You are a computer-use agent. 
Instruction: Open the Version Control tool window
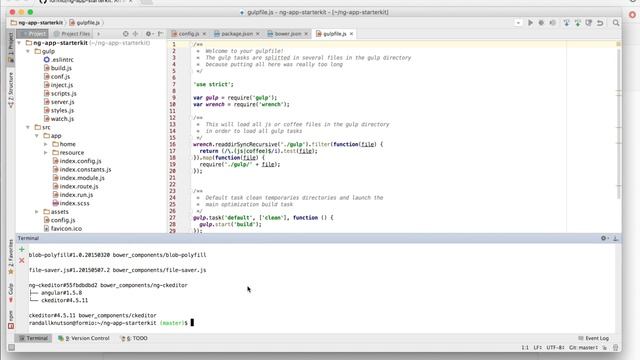pyautogui.click(x=84, y=338)
